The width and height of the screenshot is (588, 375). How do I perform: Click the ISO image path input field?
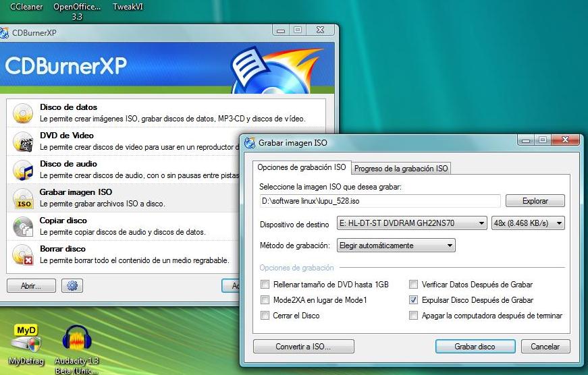(x=380, y=201)
